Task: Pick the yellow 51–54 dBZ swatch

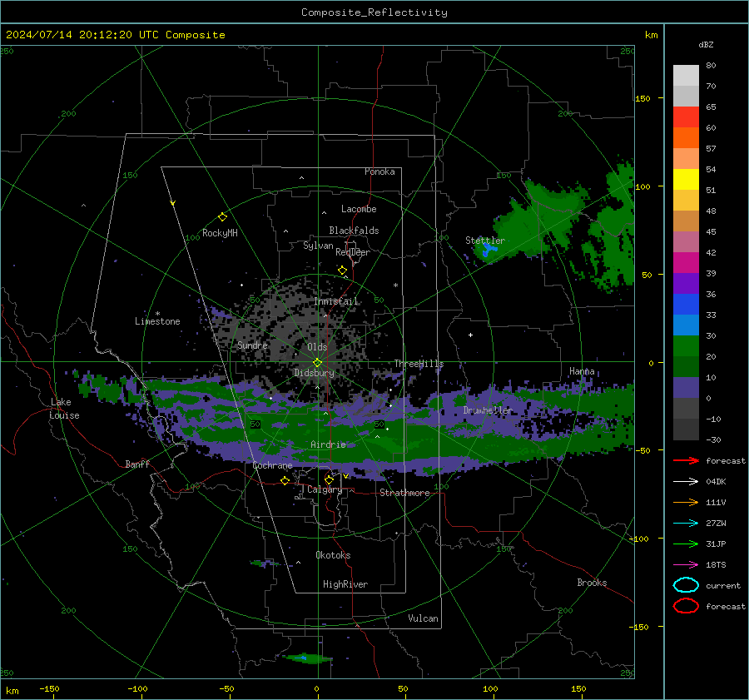Action: (686, 180)
